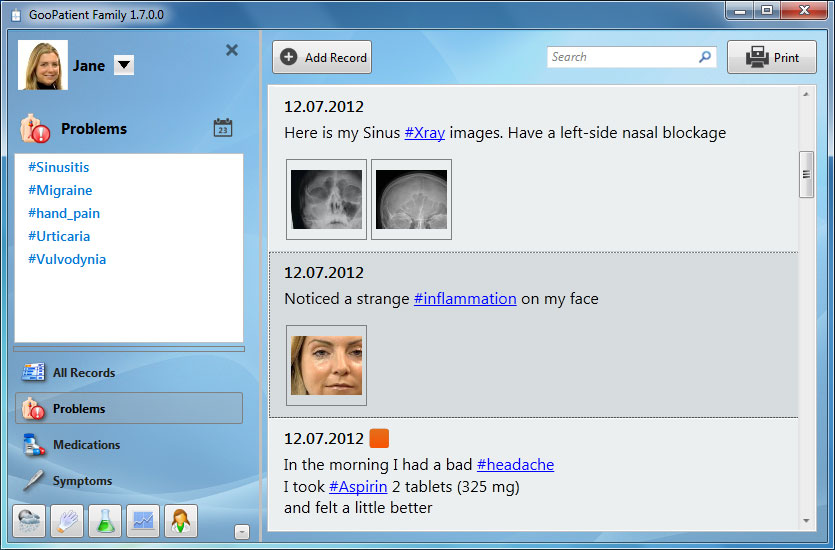The image size is (835, 550).
Task: Click Jane's profile photo
Action: (43, 65)
